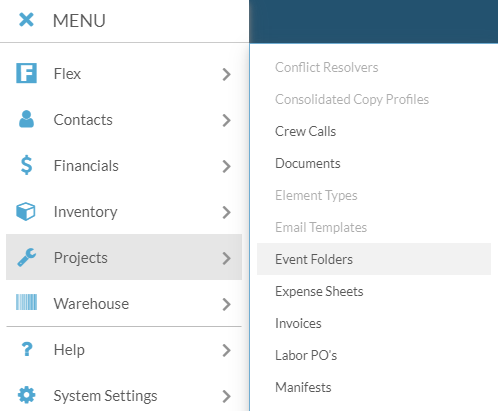This screenshot has width=498, height=411.
Task: Select Crew Calls in the submenu
Action: coord(305,131)
